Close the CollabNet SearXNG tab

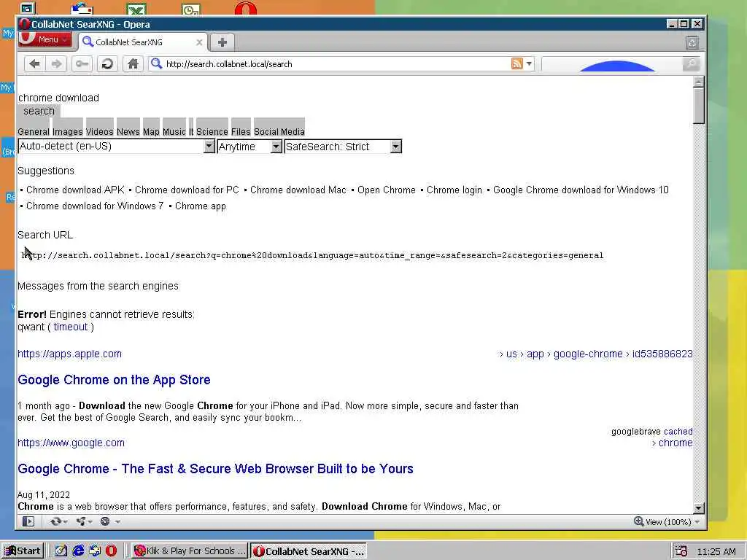point(199,42)
